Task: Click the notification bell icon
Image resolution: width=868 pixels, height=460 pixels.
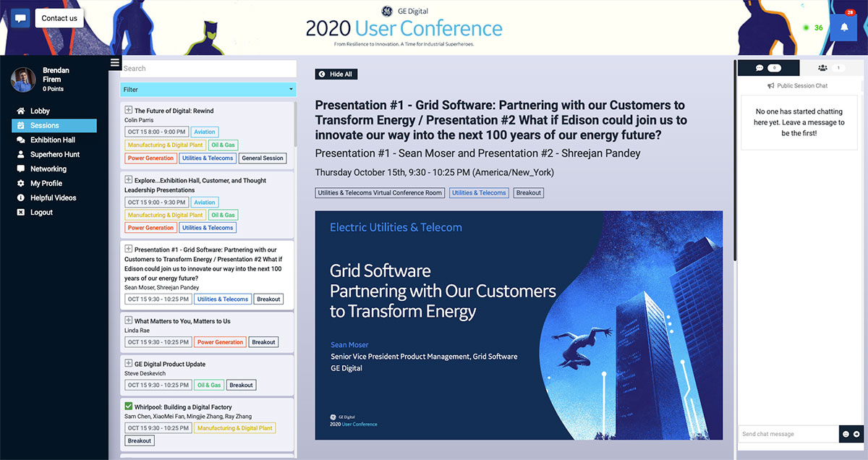Action: tap(843, 27)
